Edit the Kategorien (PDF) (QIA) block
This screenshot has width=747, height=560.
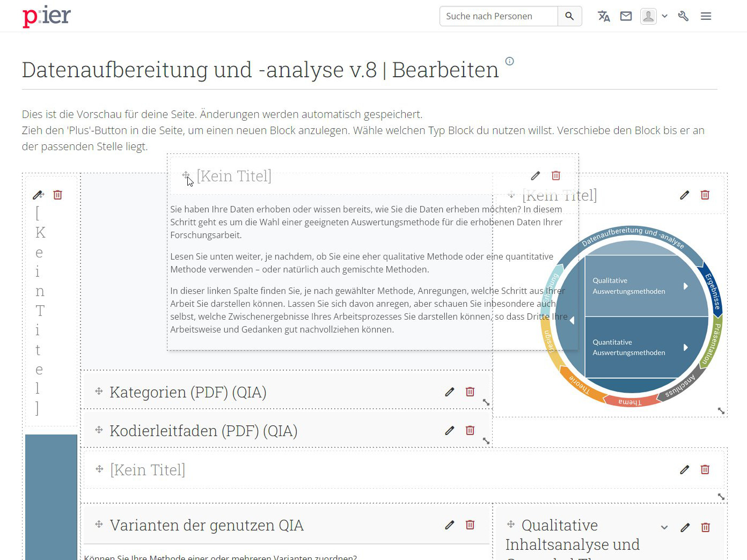[x=449, y=392]
